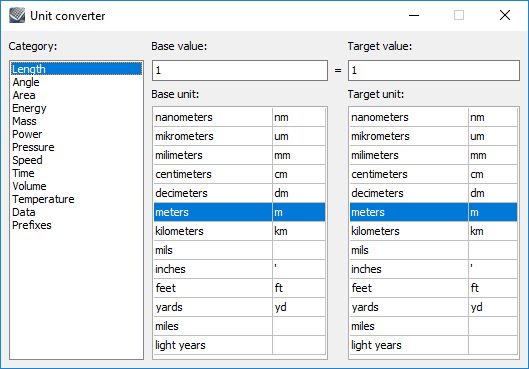Choose yards as base unit
Screen dimensions: 529x369
point(240,307)
